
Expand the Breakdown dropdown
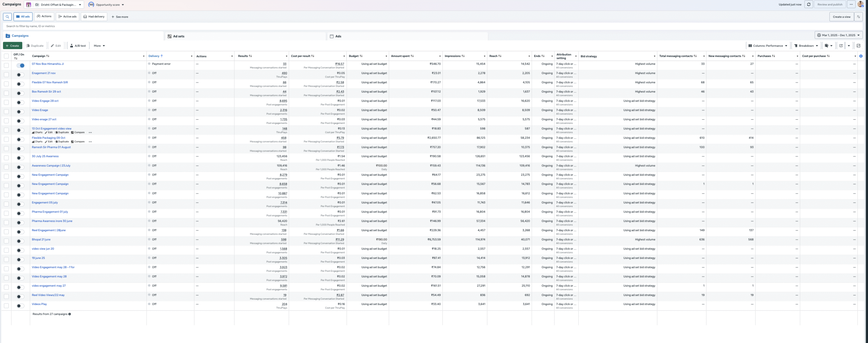(x=806, y=46)
